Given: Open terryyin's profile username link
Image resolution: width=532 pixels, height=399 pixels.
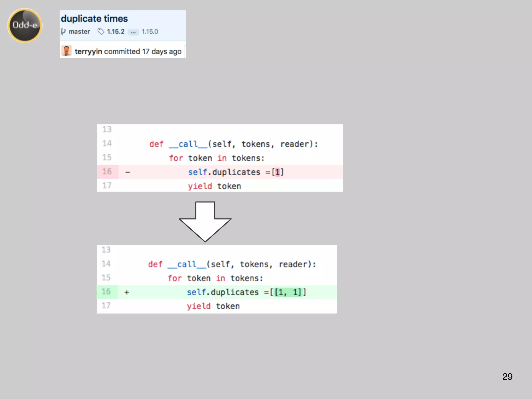Looking at the screenshot, I should (88, 51).
